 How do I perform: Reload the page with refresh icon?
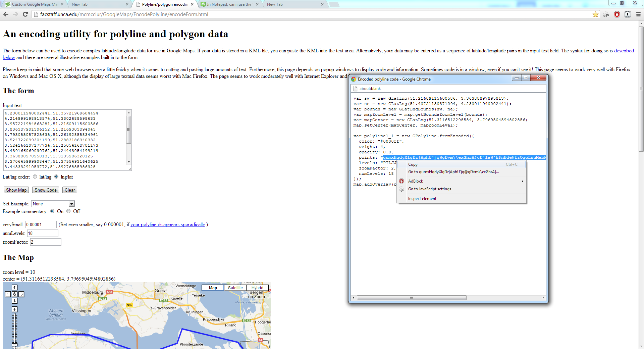click(x=25, y=14)
